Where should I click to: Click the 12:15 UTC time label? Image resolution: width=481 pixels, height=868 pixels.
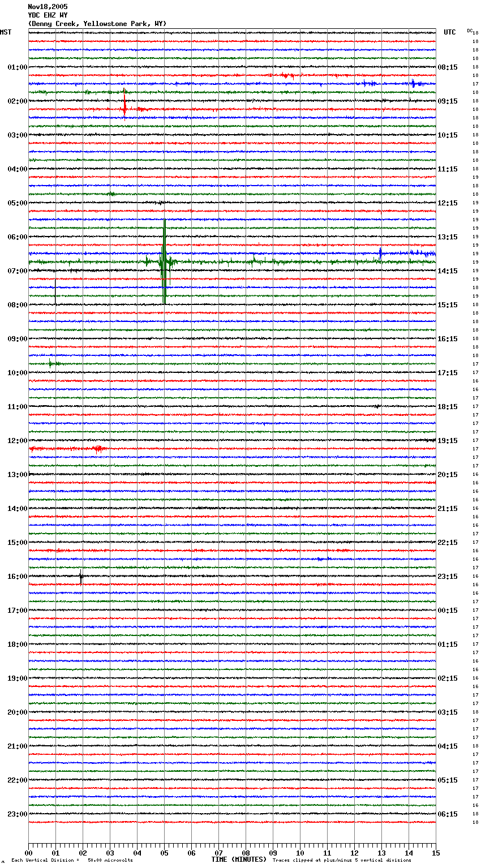point(448,203)
